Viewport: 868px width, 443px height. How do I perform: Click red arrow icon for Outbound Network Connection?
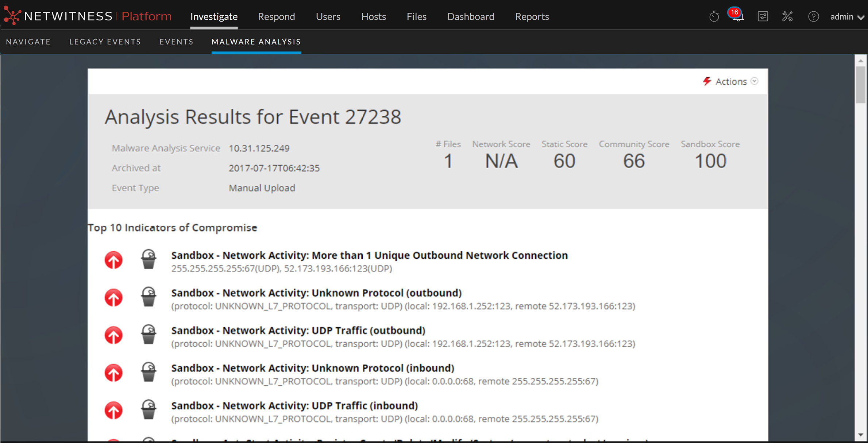[x=113, y=261]
